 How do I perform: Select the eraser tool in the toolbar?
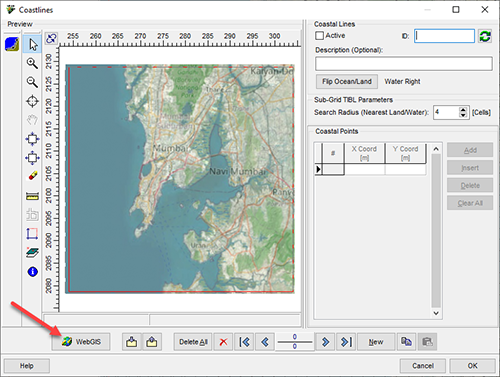click(x=32, y=176)
